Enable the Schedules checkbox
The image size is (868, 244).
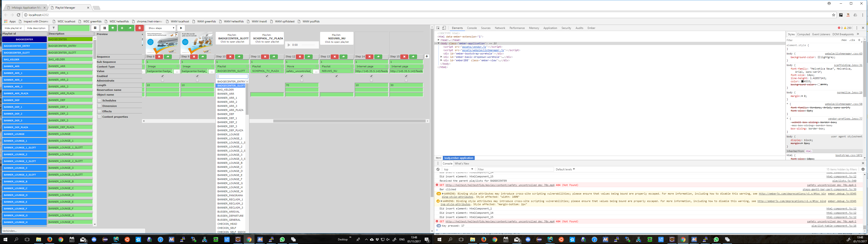click(x=99, y=100)
